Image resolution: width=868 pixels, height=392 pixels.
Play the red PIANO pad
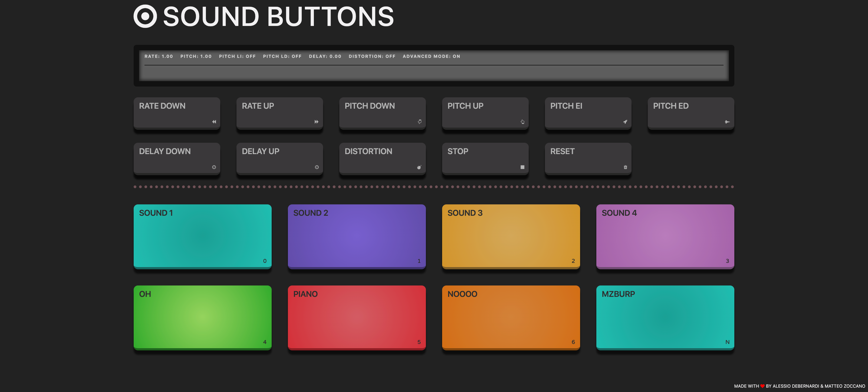[357, 317]
